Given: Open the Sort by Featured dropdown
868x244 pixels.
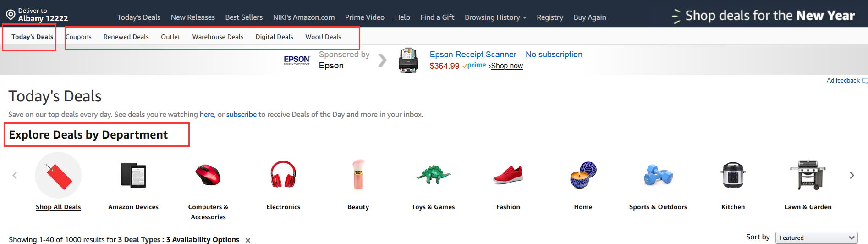Looking at the screenshot, I should click(816, 238).
